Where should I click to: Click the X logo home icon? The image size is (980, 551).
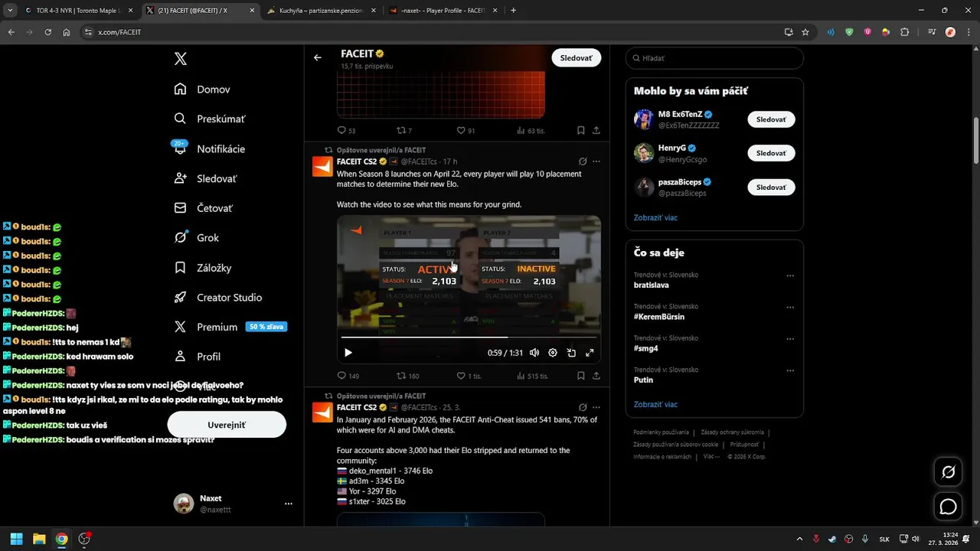tap(180, 59)
